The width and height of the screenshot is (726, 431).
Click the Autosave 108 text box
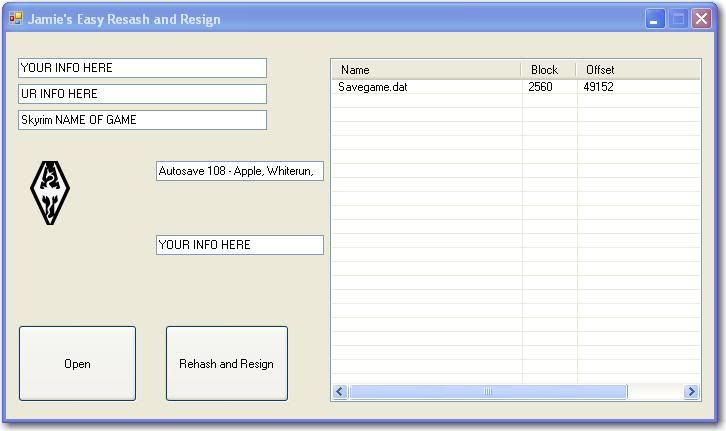tap(240, 171)
